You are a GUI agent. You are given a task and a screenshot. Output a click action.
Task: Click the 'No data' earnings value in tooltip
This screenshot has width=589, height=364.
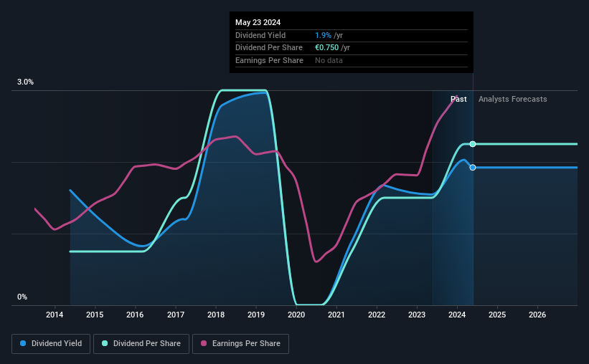coord(329,60)
